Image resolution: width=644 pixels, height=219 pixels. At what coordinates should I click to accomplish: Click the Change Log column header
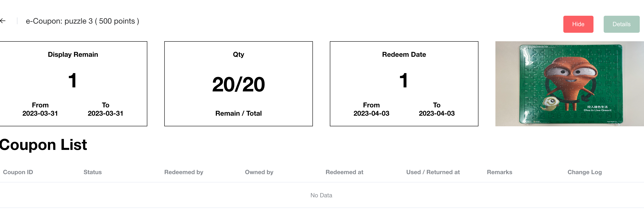584,172
